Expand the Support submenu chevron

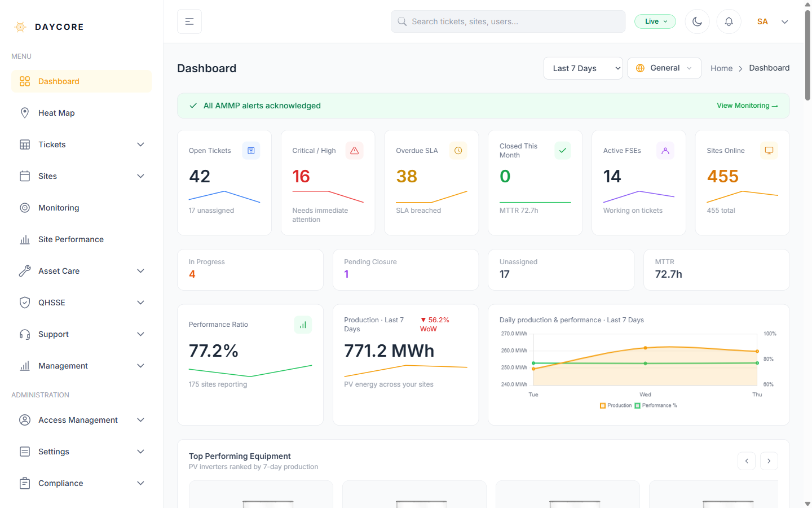pyautogui.click(x=141, y=334)
